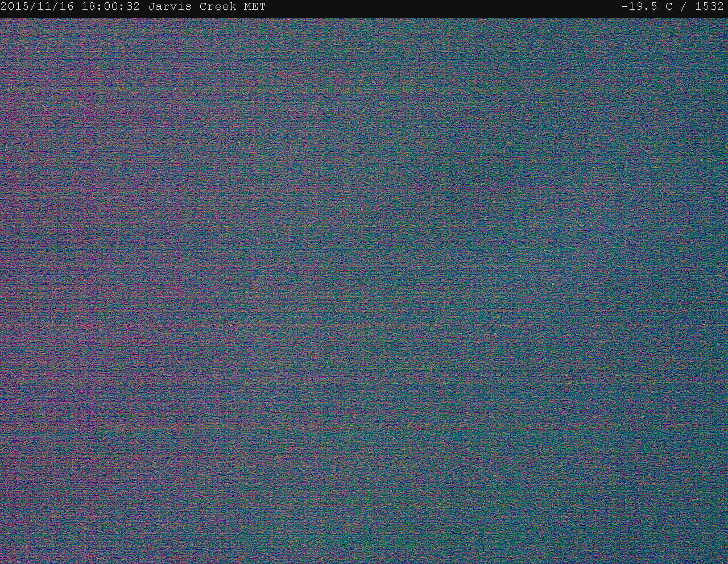
Task: Click the minus sign before 19.5
Action: pos(624,7)
